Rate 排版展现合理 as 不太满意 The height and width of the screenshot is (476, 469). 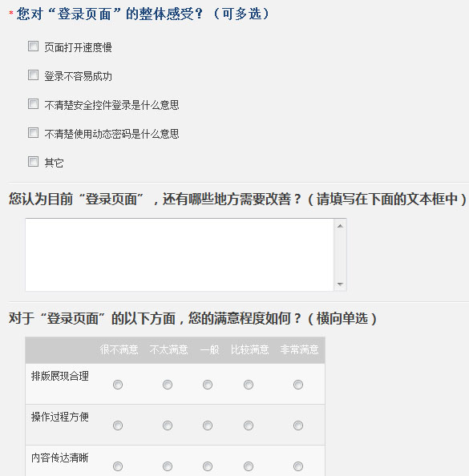pyautogui.click(x=168, y=385)
